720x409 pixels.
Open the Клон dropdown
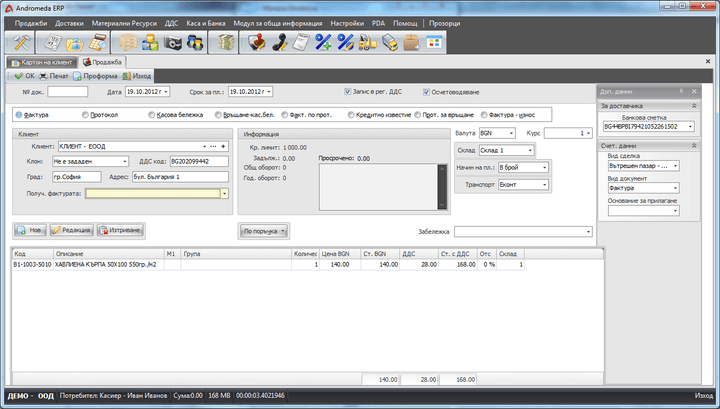(x=124, y=162)
